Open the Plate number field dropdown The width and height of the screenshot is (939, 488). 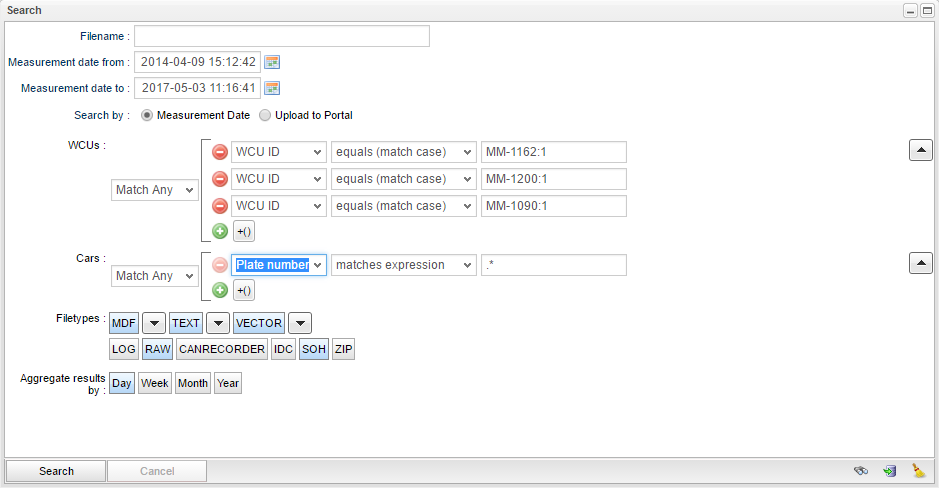pos(279,265)
